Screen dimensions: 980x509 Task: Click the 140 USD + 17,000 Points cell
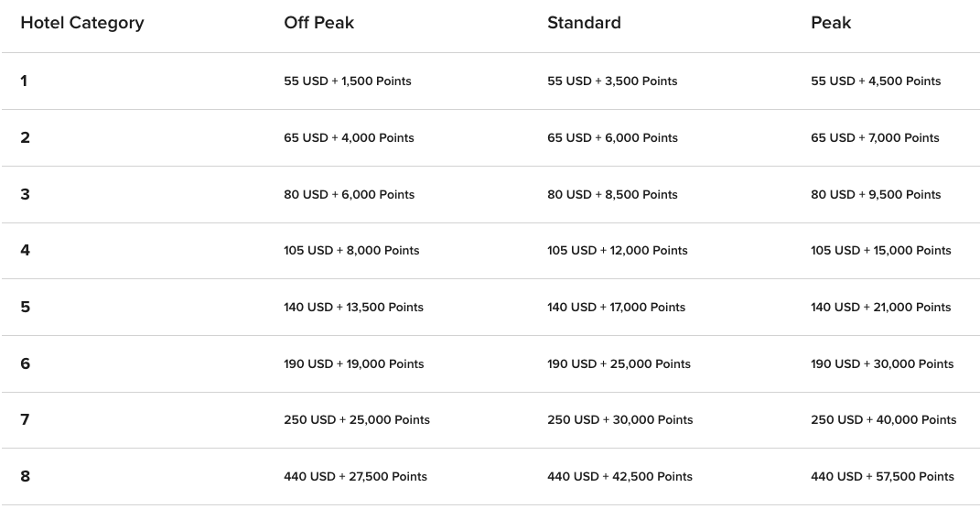pyautogui.click(x=616, y=307)
